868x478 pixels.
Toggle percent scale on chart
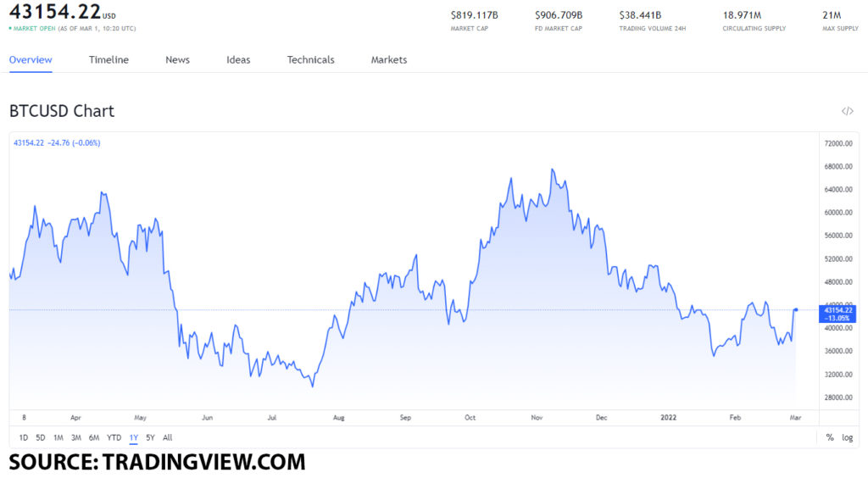[830, 437]
